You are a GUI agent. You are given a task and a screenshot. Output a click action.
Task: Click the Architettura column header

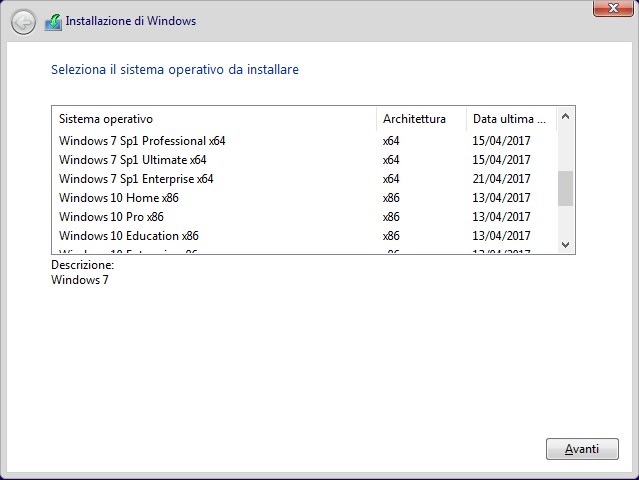click(x=421, y=119)
